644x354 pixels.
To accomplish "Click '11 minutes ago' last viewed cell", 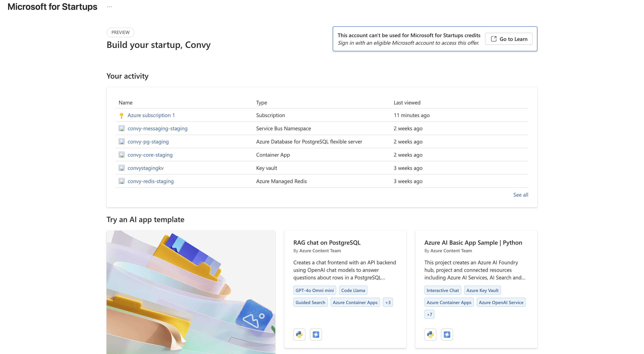I will (411, 115).
